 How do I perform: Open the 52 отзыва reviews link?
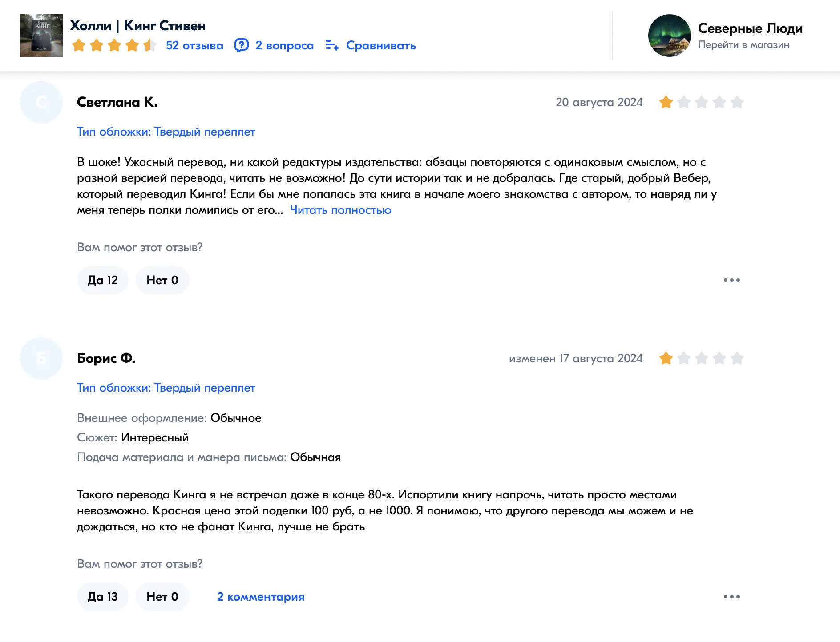194,45
